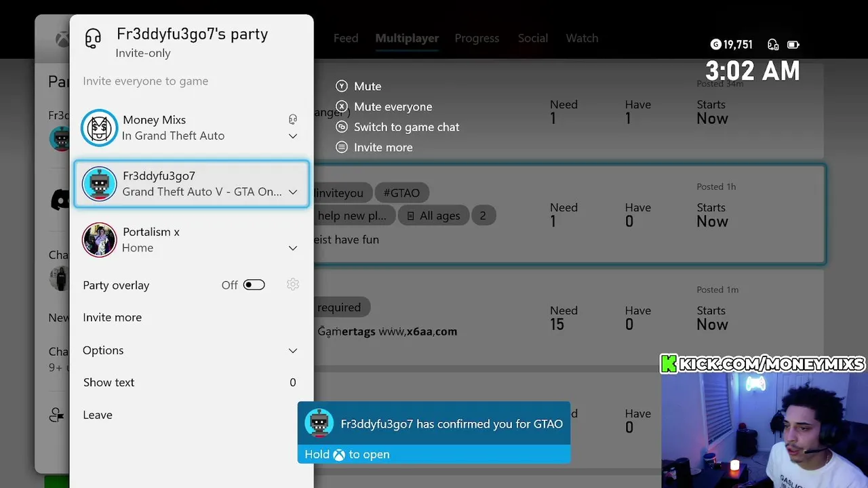This screenshot has width=868, height=488.
Task: Click Invite more in party panel
Action: (x=113, y=317)
